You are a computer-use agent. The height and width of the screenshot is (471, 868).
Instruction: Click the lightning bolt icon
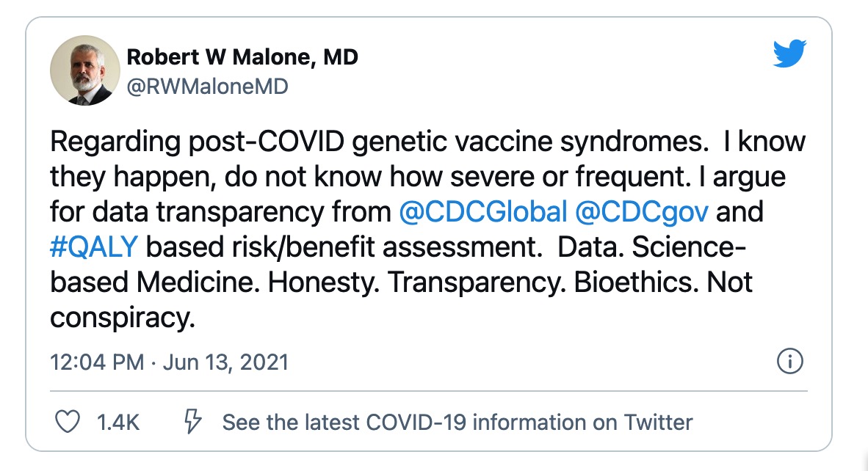(x=192, y=422)
